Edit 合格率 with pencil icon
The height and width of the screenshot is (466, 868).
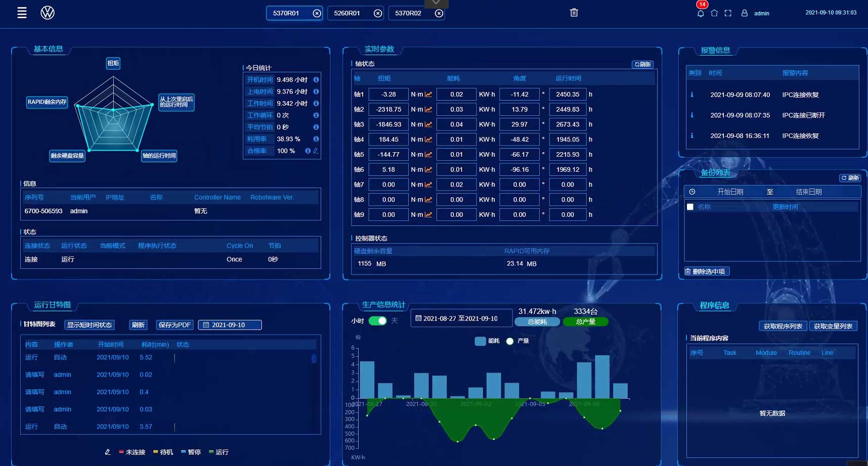tap(316, 151)
